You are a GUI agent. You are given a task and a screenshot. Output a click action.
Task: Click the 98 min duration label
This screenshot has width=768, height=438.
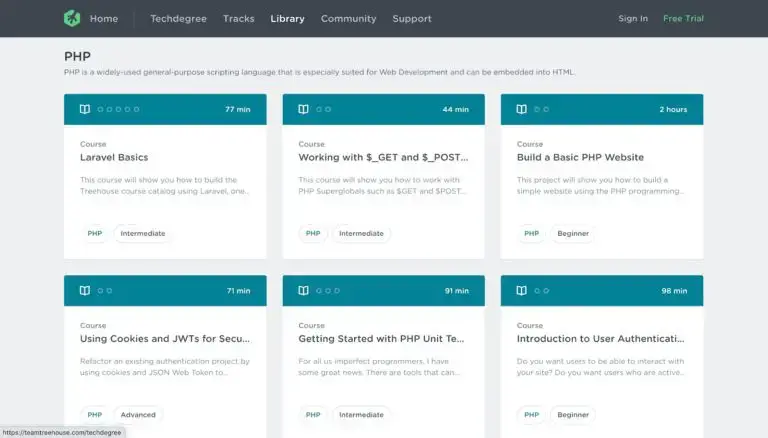click(x=674, y=291)
